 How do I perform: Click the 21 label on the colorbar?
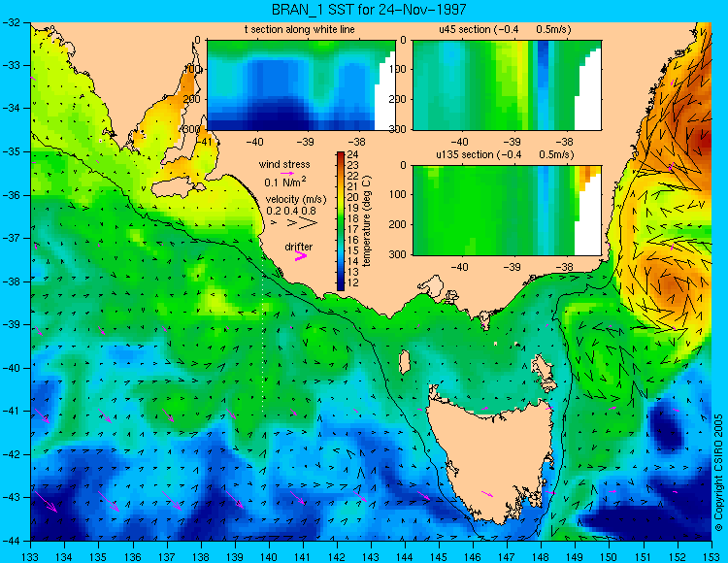click(x=353, y=186)
